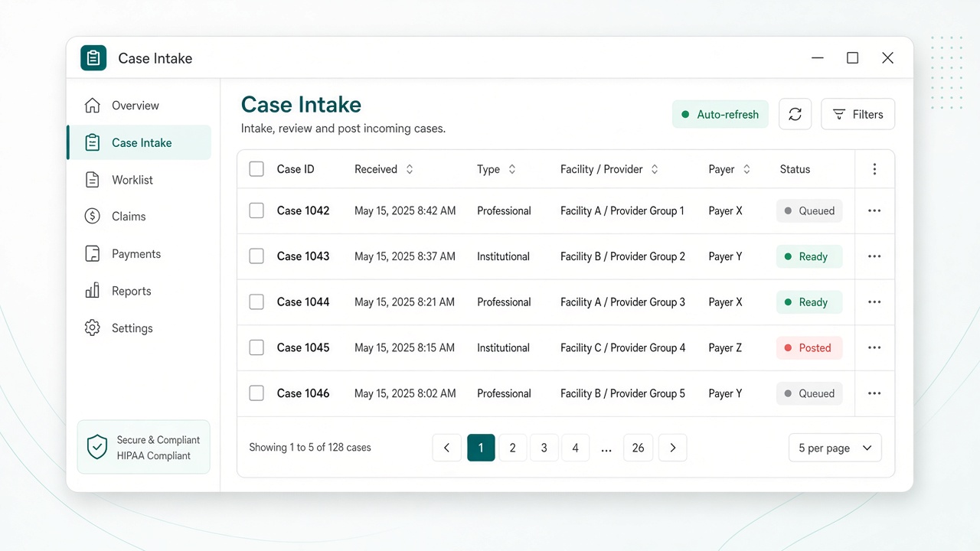Jump to page 26
Screen dimensions: 980x551
(639, 448)
